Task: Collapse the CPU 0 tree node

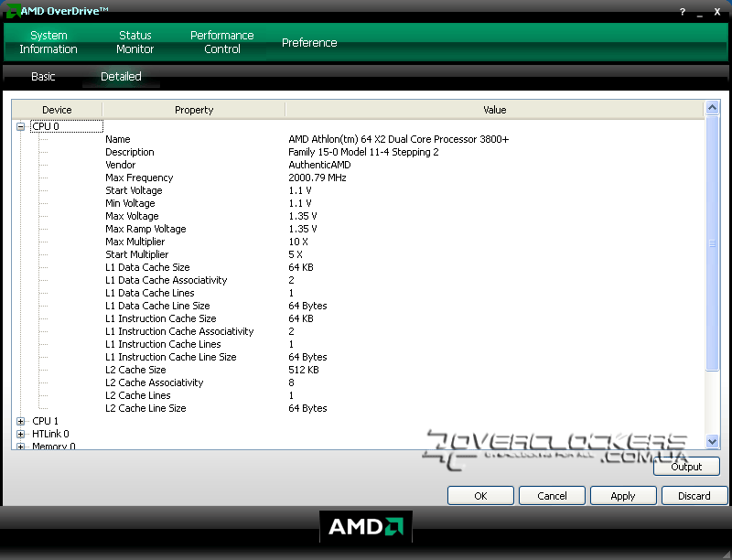Action: 20,126
